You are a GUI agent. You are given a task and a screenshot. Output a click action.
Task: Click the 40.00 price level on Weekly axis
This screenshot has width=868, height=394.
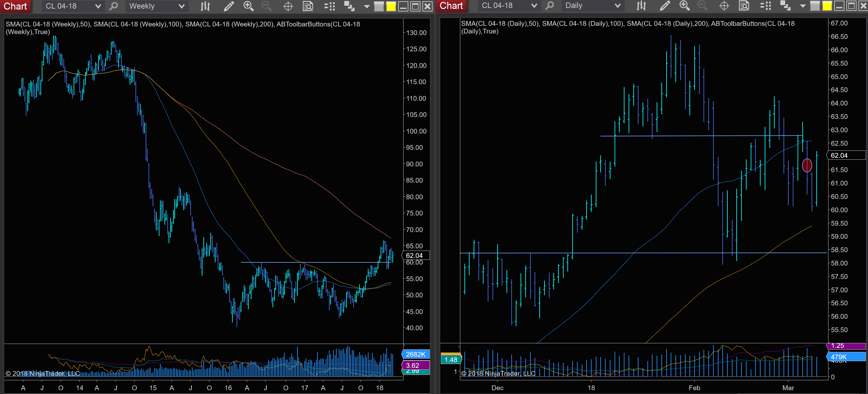(x=414, y=328)
